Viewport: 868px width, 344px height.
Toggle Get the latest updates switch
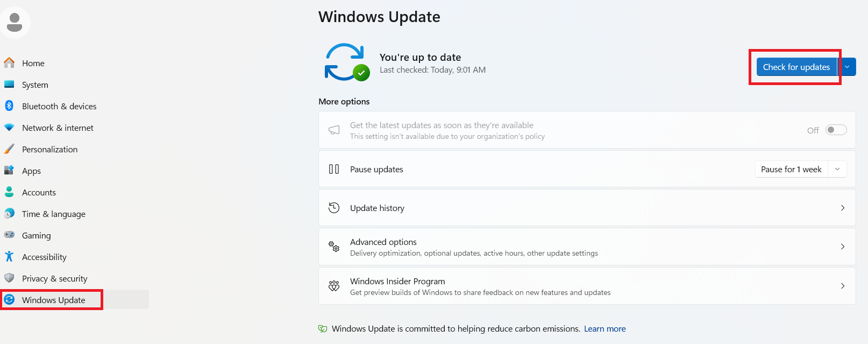click(x=836, y=130)
